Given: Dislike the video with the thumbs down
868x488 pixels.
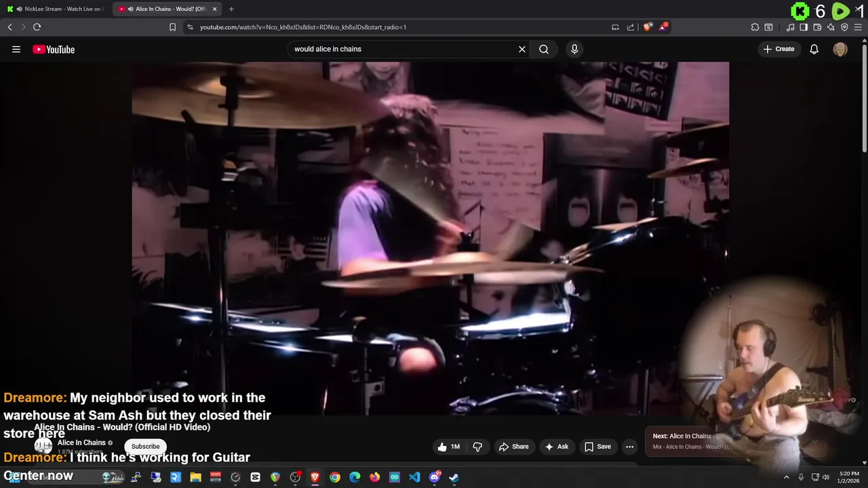Looking at the screenshot, I should click(x=477, y=447).
